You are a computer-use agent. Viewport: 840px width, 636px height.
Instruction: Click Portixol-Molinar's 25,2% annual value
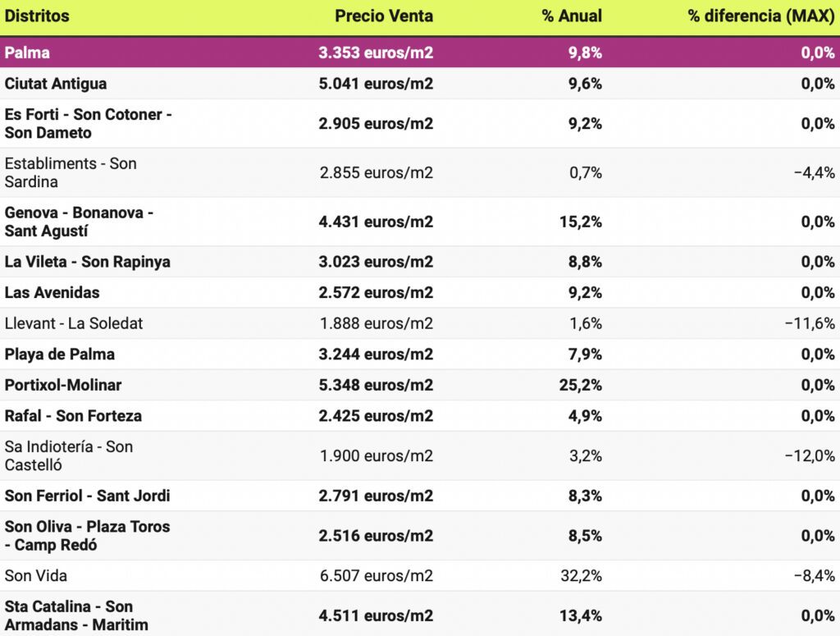(x=581, y=385)
